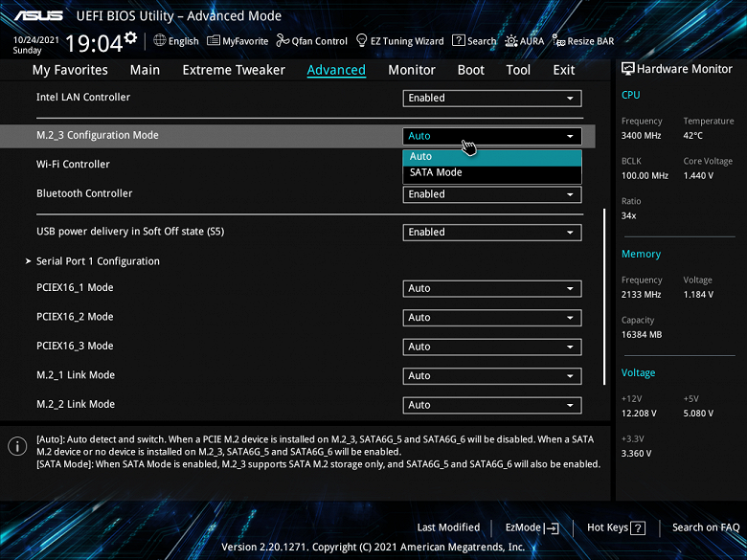The image size is (747, 560).
Task: Toggle the Resize BAR icon
Action: click(558, 40)
